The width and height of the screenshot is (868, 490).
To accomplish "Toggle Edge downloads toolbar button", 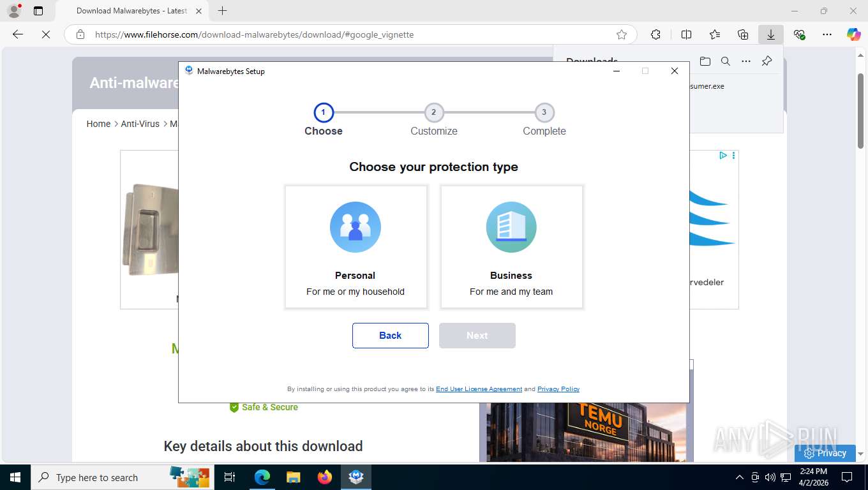I will pyautogui.click(x=771, y=34).
